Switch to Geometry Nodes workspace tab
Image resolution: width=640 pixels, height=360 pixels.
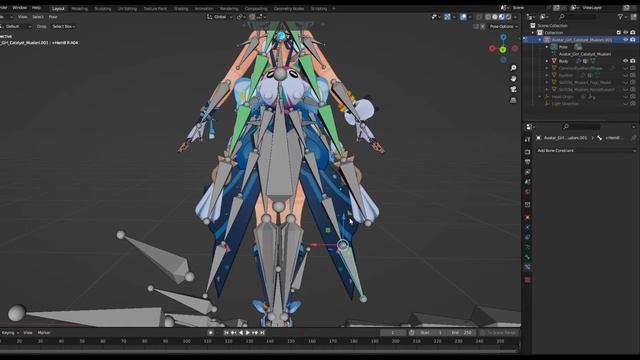click(x=289, y=8)
